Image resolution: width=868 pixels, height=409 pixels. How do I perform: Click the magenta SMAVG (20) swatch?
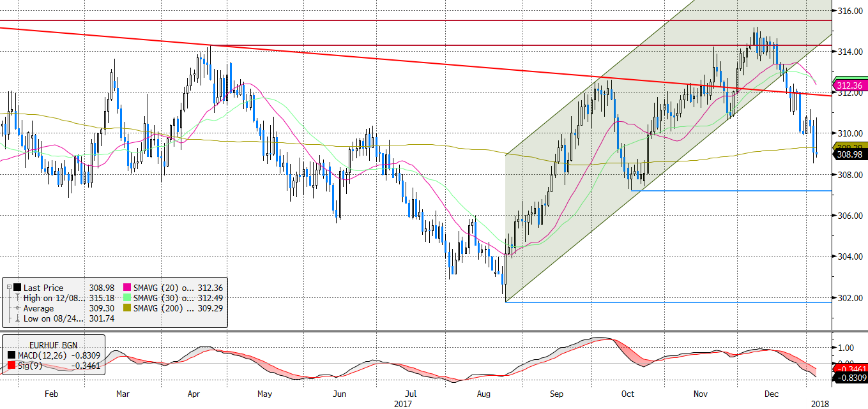pos(126,288)
